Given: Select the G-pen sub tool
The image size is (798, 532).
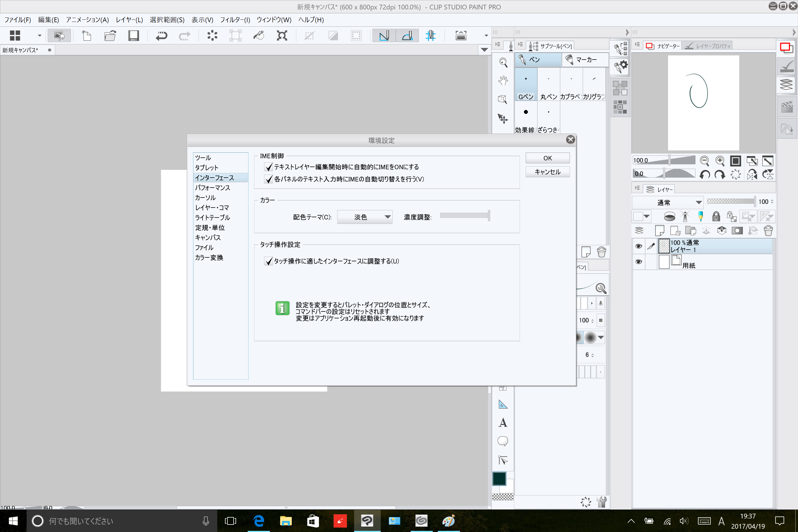Looking at the screenshot, I should 526,85.
